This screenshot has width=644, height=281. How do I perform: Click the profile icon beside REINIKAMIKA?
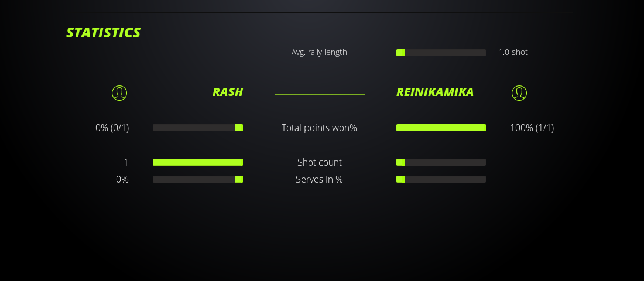click(x=519, y=92)
